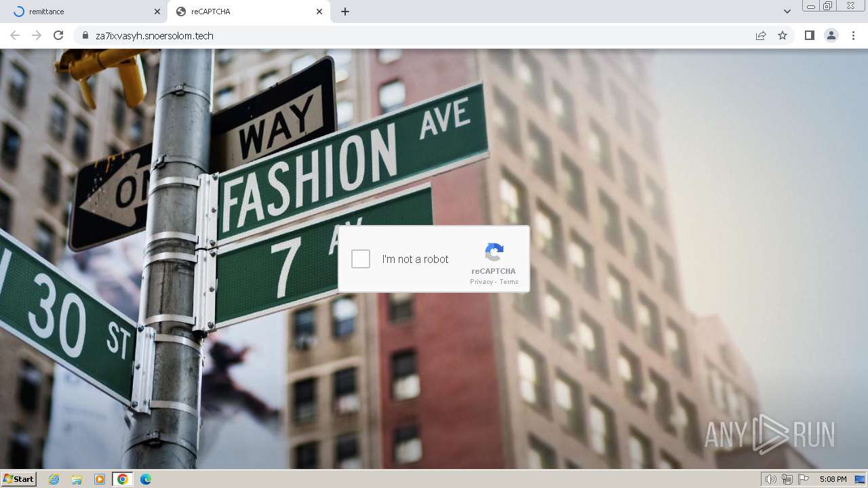Open Windows Media Player from taskbar
The image size is (868, 488).
(100, 479)
